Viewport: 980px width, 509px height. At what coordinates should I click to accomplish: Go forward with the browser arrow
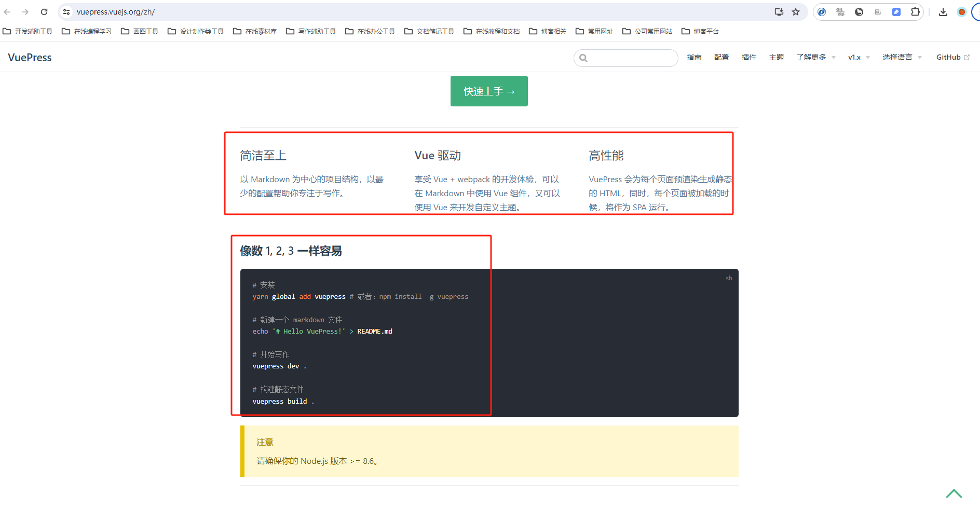[x=25, y=12]
